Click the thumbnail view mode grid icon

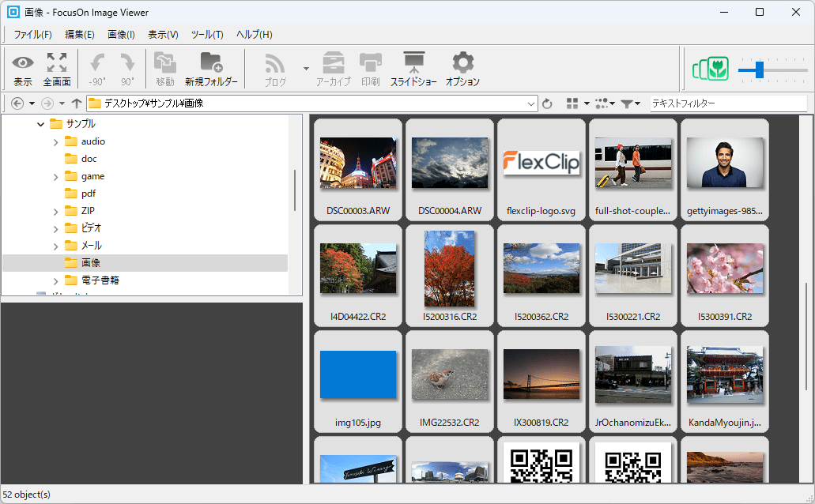point(572,103)
